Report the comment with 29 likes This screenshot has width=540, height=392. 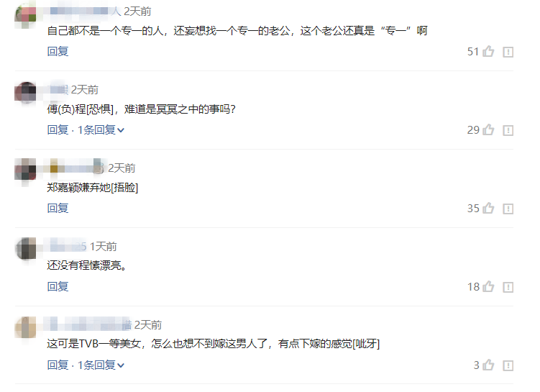pos(508,131)
